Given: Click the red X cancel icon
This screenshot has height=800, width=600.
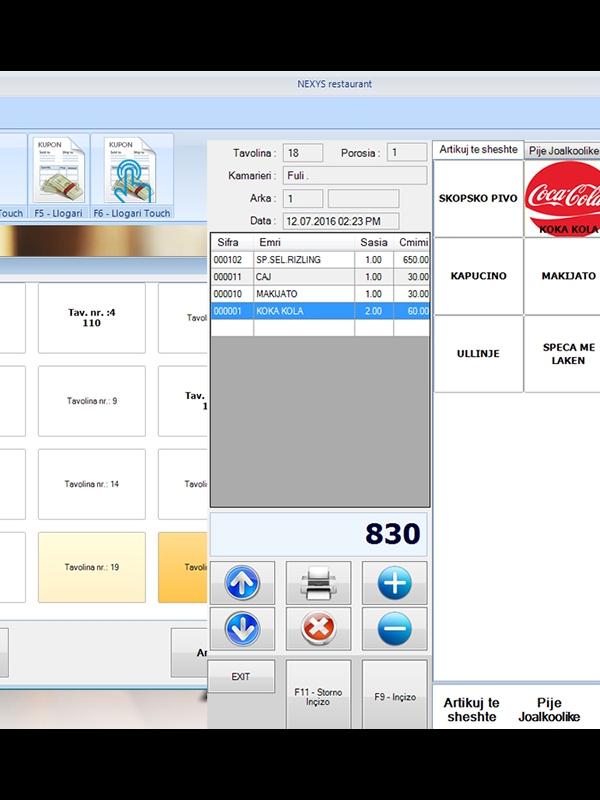Looking at the screenshot, I should point(318,629).
